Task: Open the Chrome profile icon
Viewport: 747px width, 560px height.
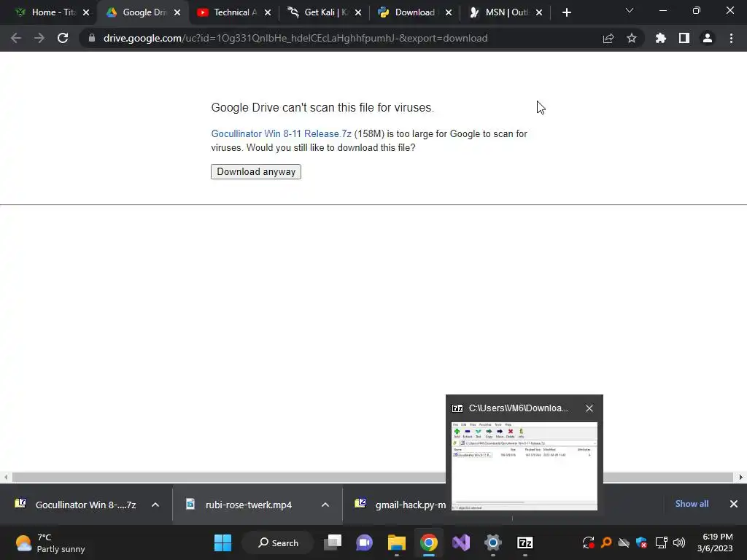Action: [x=708, y=38]
